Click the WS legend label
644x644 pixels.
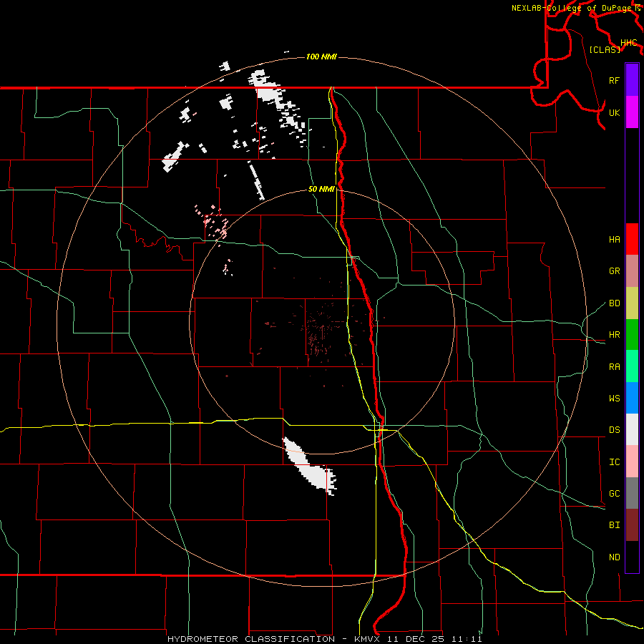[614, 399]
